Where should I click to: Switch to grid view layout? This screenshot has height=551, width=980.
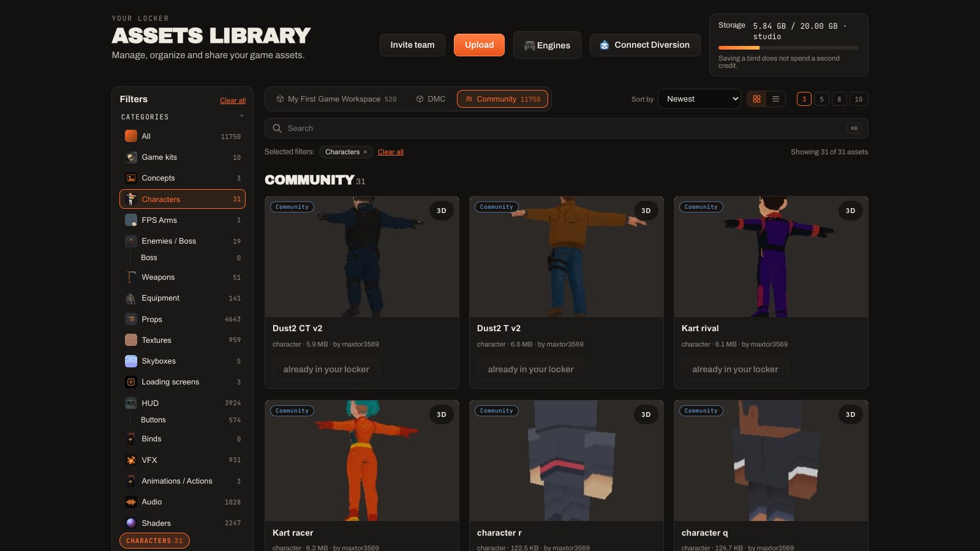point(757,99)
